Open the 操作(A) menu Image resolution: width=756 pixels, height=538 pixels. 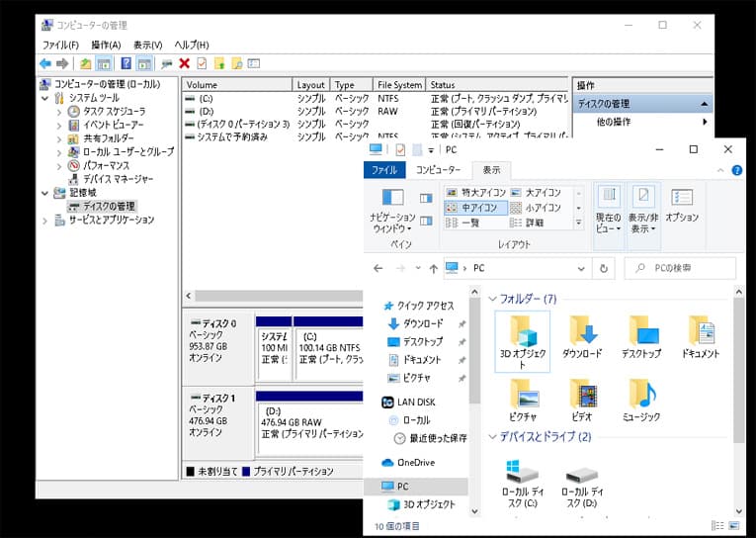[106, 45]
